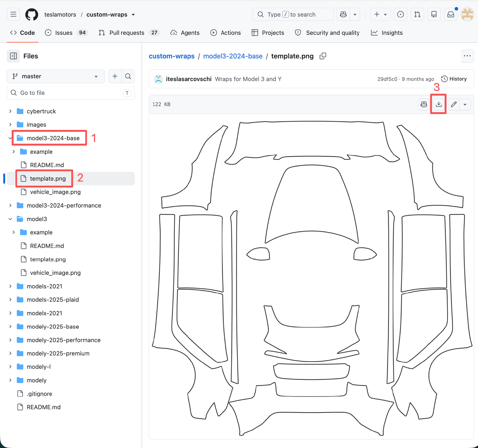This screenshot has height=448, width=478.
Task: Click the pencil edit file icon
Action: point(453,104)
